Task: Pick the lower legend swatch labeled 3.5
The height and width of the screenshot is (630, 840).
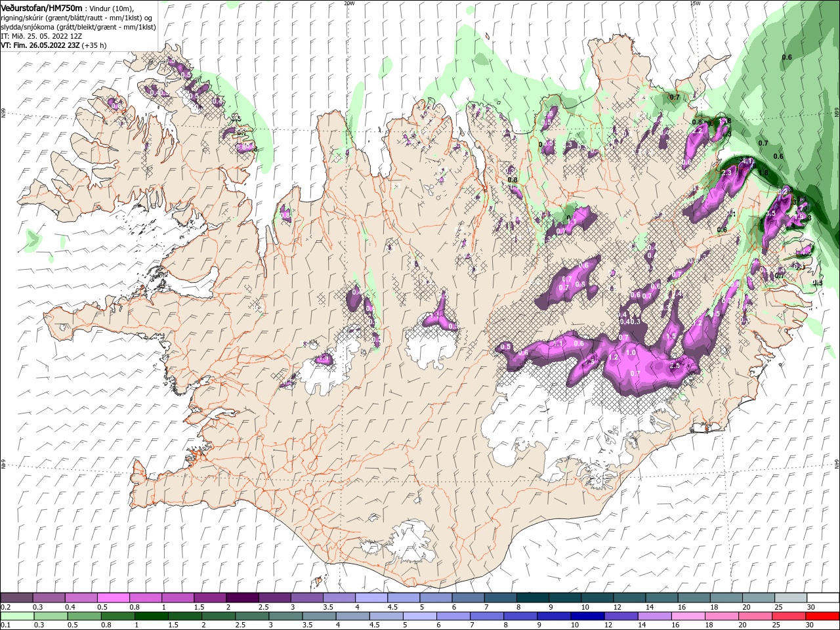Action: (318, 616)
